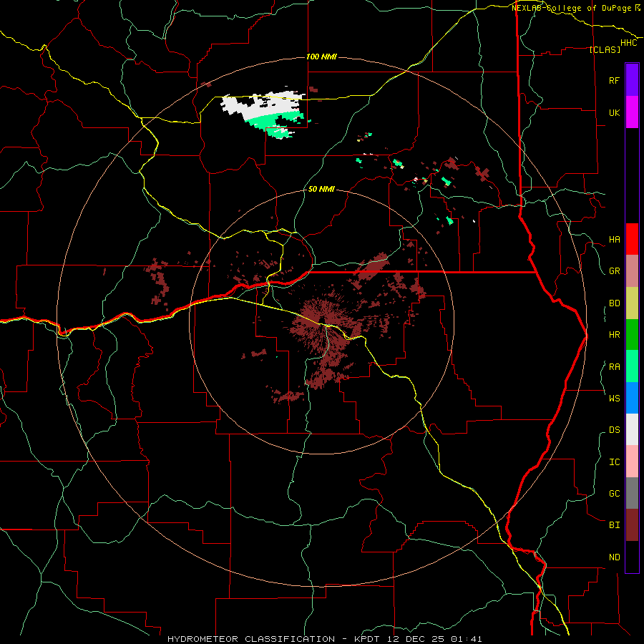Select the GR legend color block
Viewport: 644px width, 644px height.
(x=632, y=270)
